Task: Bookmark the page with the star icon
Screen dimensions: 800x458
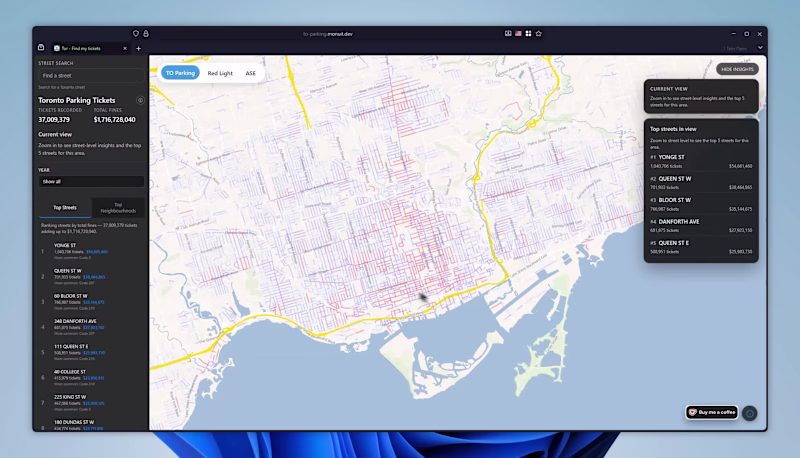Action: pos(539,34)
